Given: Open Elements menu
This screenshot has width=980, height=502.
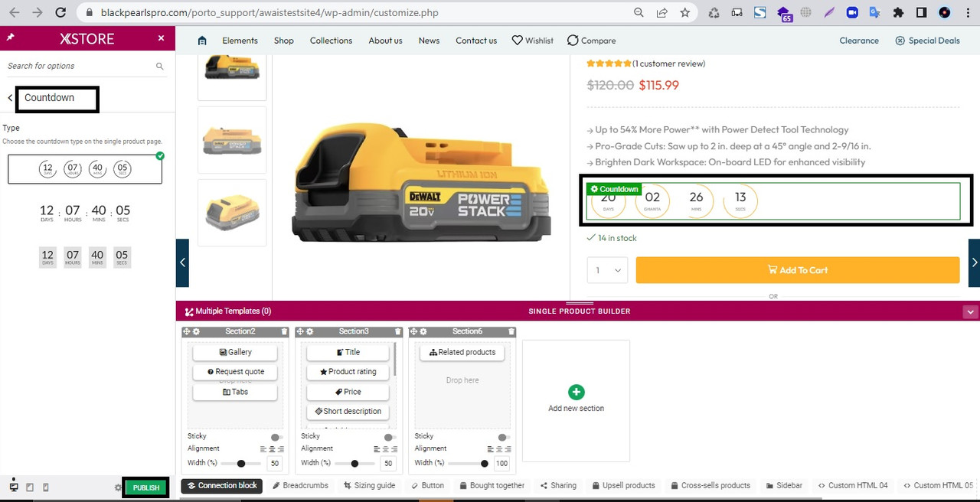Looking at the screenshot, I should coord(240,41).
